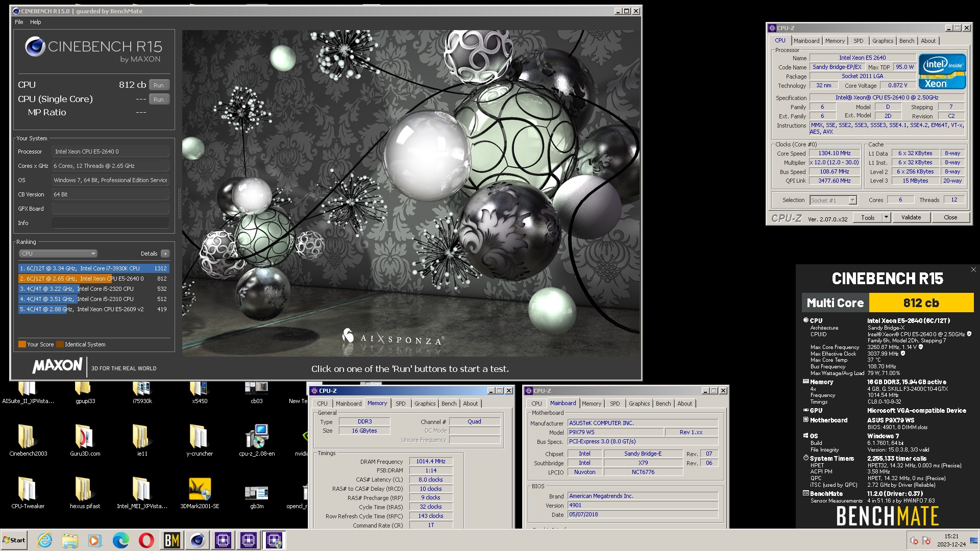The width and height of the screenshot is (980, 551).
Task: Open the Tools dropdown arrow in CPU-Z
Action: pyautogui.click(x=887, y=217)
